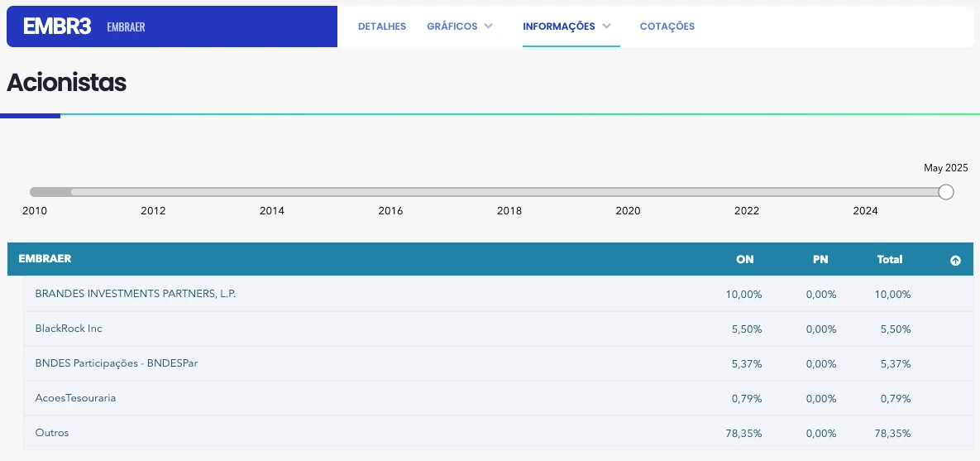Viewport: 980px width, 461px height.
Task: Click the EMBR3 ticker title
Action: (57, 26)
